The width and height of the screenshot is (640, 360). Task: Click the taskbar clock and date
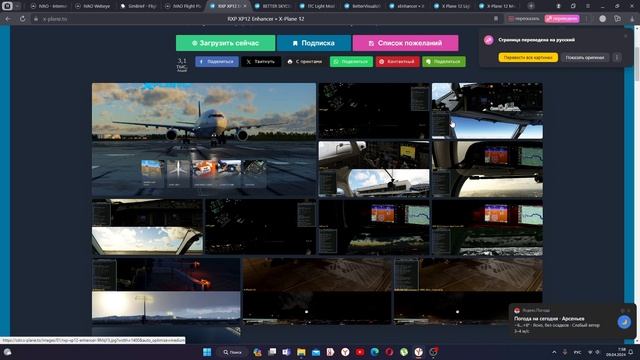(616, 352)
